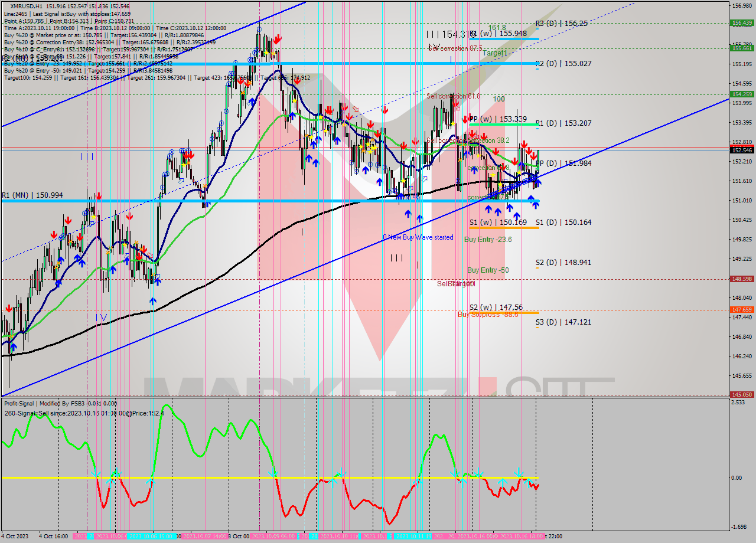
Task: Click the '0 New Buy Wave started' annotation
Action: (x=418, y=237)
